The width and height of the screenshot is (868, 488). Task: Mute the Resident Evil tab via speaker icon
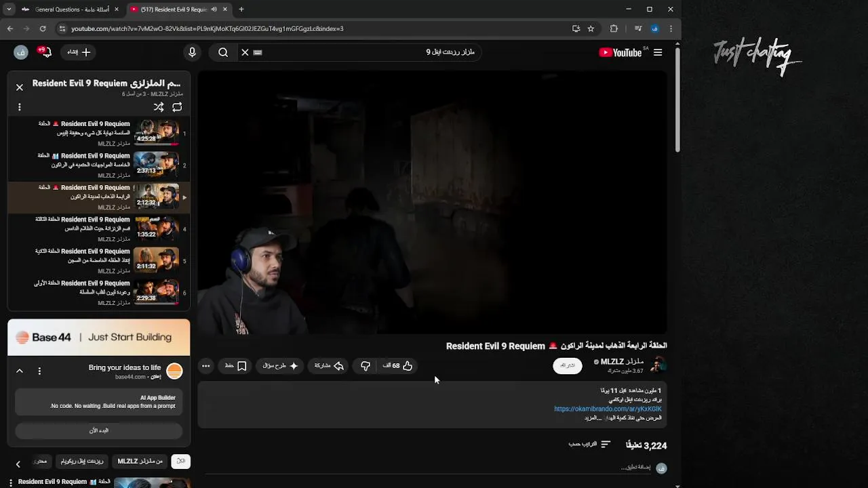(214, 9)
